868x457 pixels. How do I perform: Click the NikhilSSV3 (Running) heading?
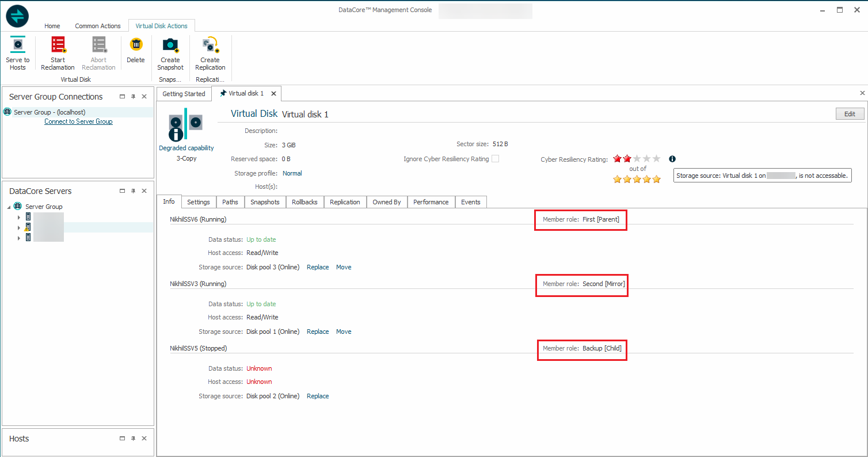[x=198, y=284]
